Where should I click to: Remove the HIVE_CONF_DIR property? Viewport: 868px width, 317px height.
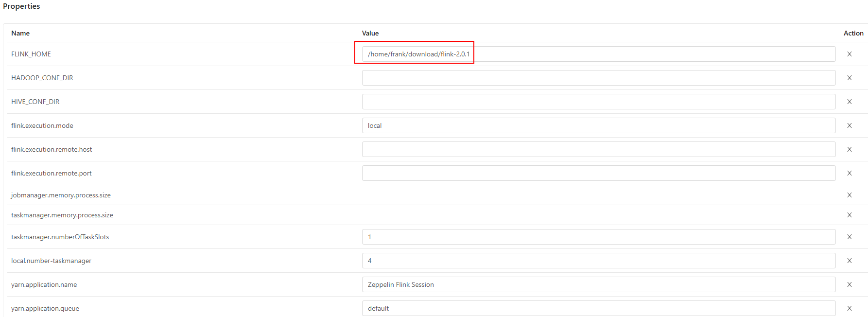coord(850,102)
